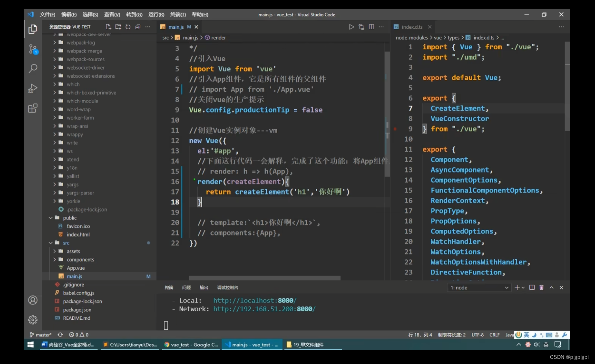Change indentation 制表符长度: 2
595x364 pixels.
tap(452, 334)
